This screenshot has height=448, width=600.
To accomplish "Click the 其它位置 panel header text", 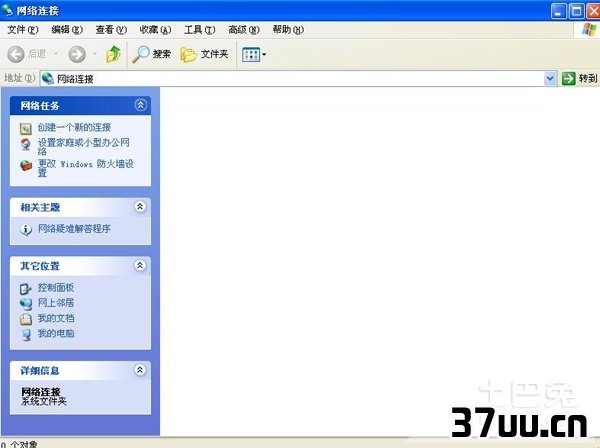I will (x=40, y=266).
